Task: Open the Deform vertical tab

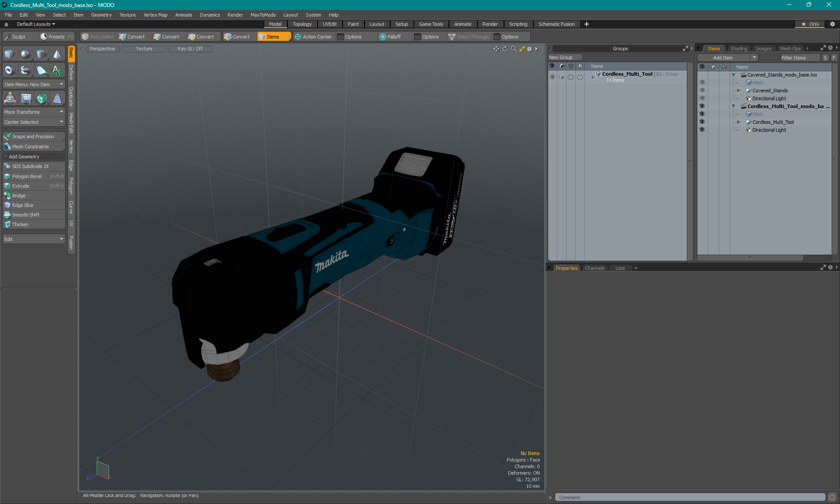Action: tap(71, 73)
